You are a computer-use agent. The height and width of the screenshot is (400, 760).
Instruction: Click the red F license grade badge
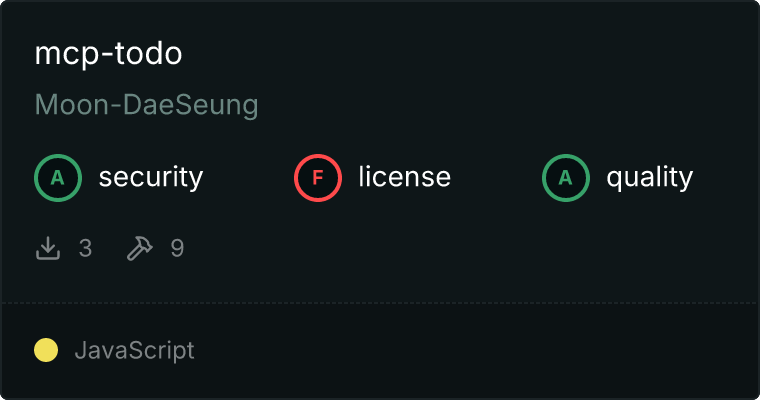click(318, 178)
